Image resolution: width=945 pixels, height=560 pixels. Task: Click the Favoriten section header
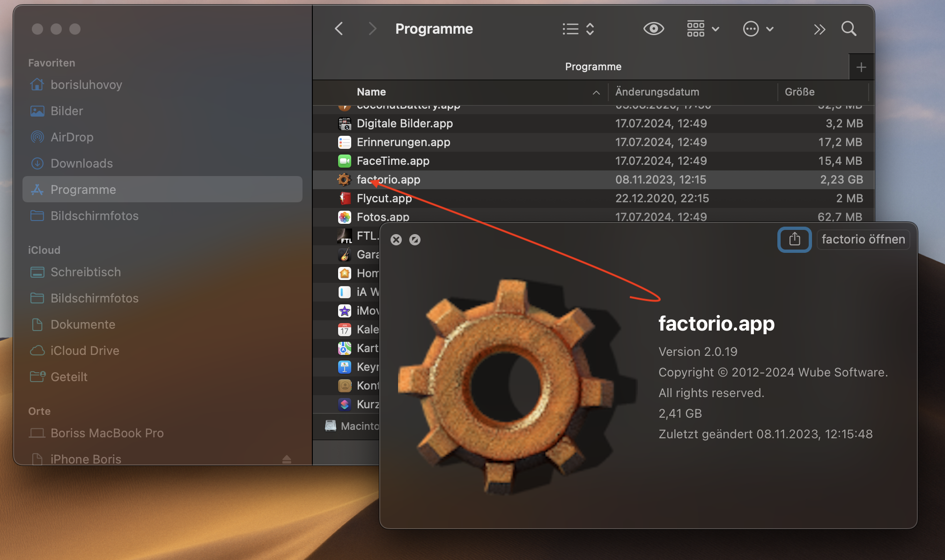pyautogui.click(x=52, y=63)
